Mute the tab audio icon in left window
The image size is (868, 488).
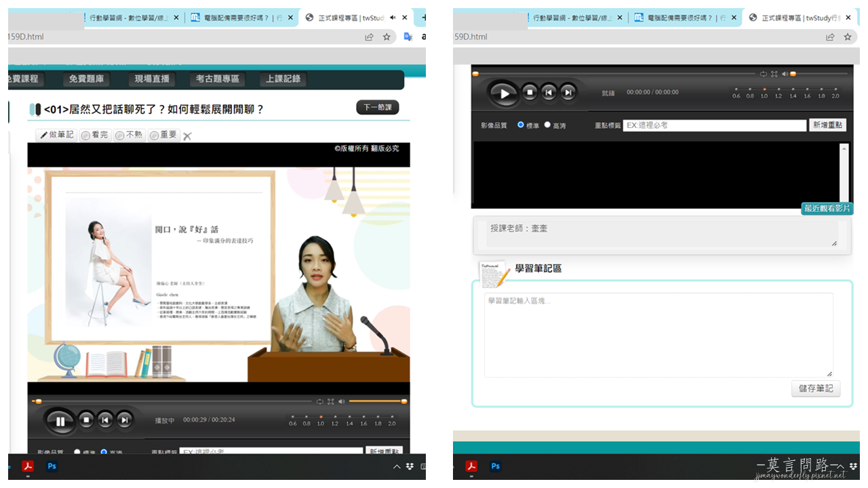[x=393, y=18]
